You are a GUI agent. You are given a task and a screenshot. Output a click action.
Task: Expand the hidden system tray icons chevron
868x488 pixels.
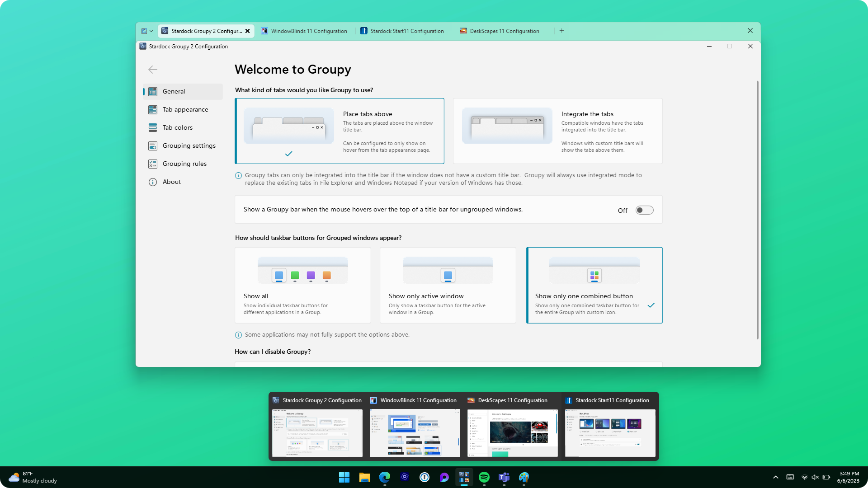(x=776, y=477)
